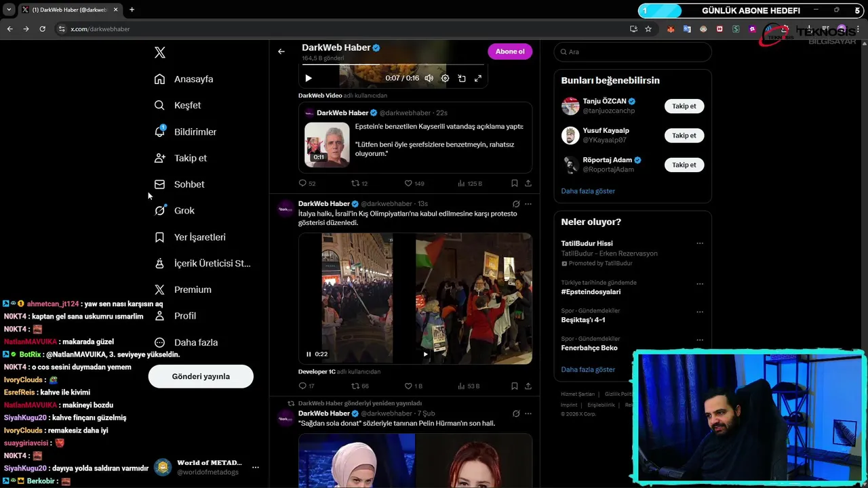868x488 pixels.
Task: Open more options on Pelin Hürman post
Action: [x=528, y=413]
